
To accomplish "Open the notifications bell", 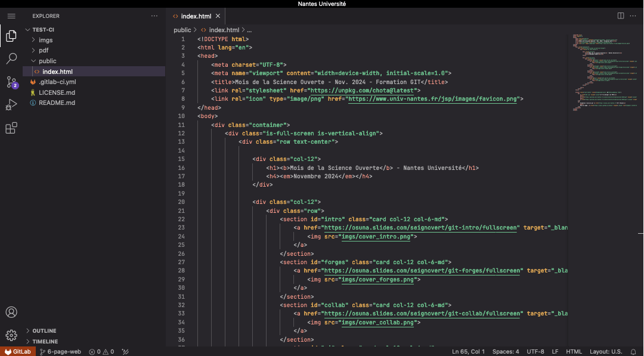I will (633, 351).
